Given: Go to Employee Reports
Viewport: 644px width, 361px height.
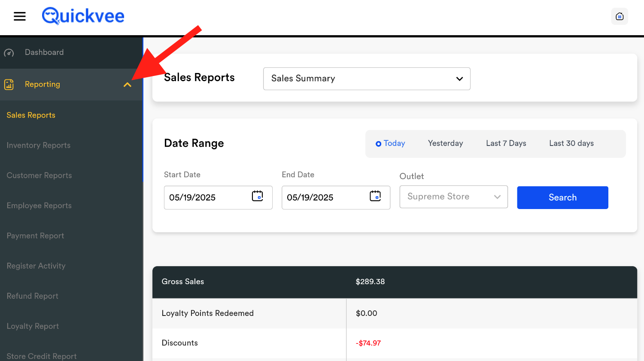Looking at the screenshot, I should pos(39,206).
